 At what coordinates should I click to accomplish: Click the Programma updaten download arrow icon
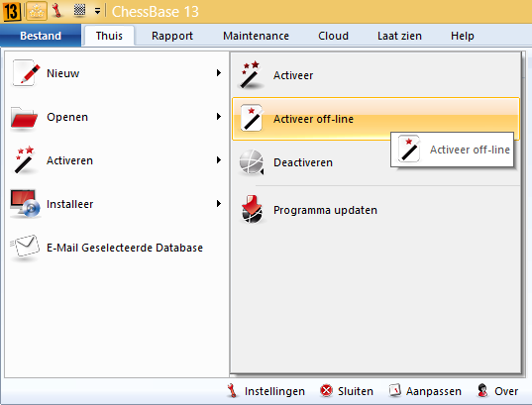[x=252, y=209]
